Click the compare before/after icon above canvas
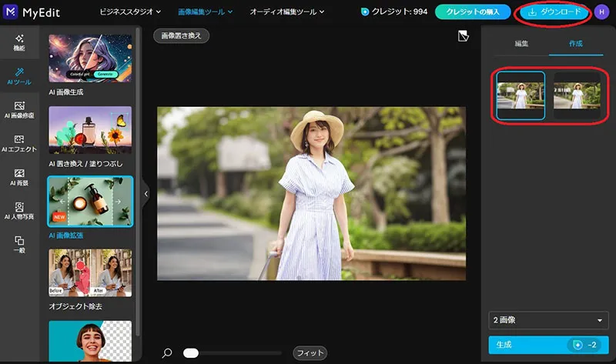The width and height of the screenshot is (616, 364). 464,36
